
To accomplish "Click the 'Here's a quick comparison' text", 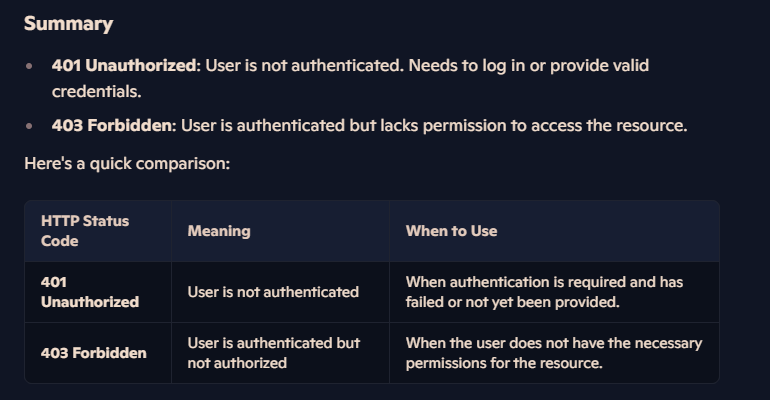I will pyautogui.click(x=127, y=164).
